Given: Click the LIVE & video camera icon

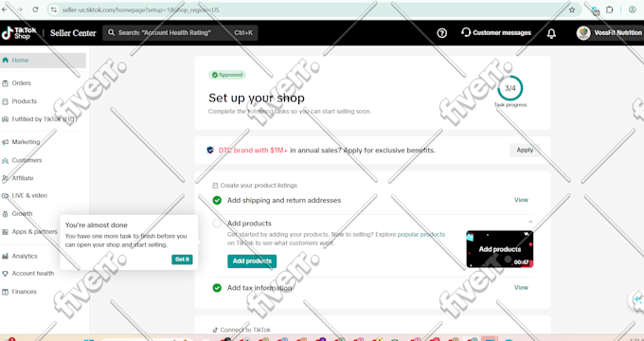Looking at the screenshot, I should point(5,195).
